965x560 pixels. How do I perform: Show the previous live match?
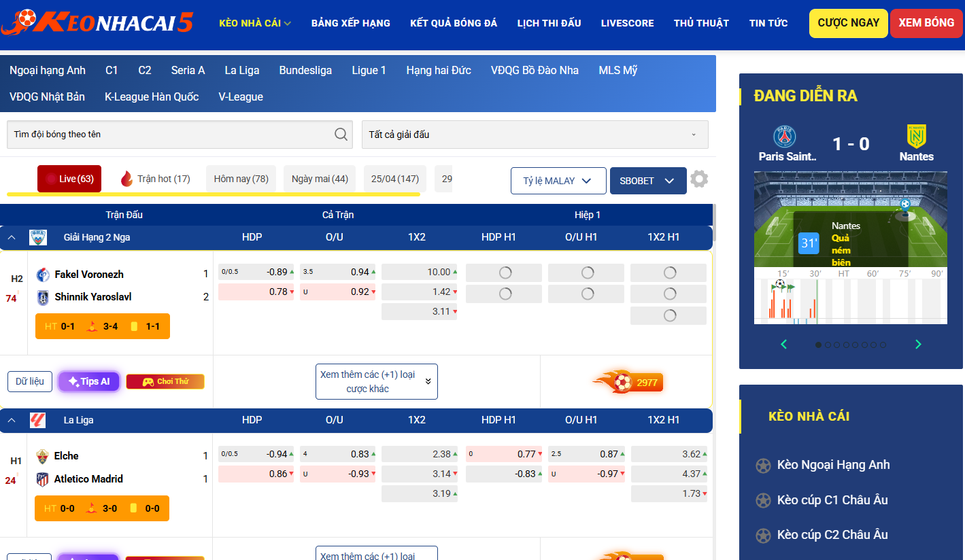pos(783,345)
